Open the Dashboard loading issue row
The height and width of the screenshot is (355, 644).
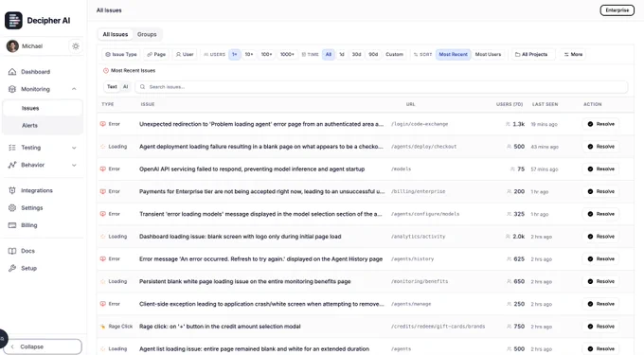tap(366, 237)
